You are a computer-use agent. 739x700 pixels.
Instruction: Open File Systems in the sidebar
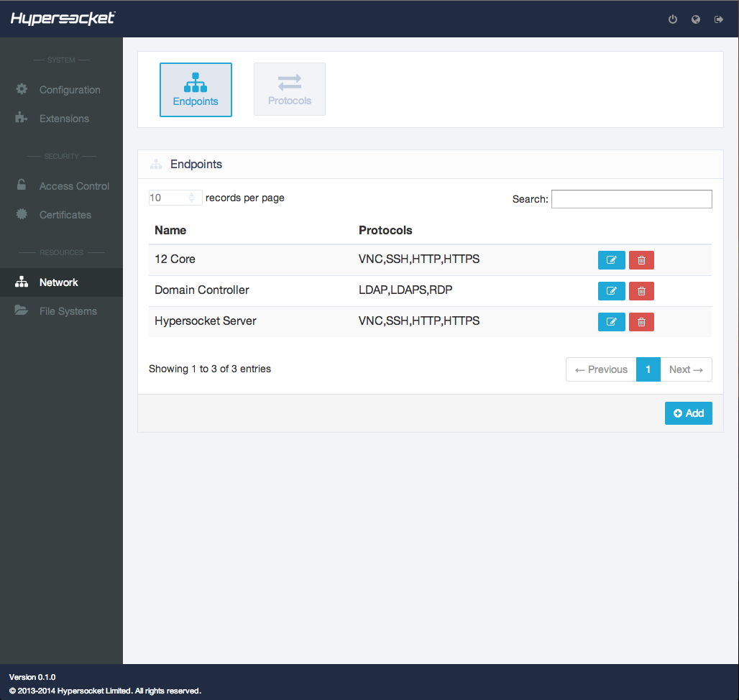coord(61,311)
